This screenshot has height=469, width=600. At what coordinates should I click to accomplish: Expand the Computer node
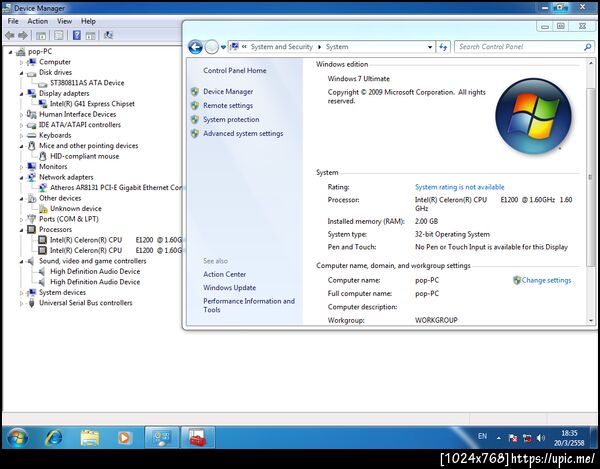(21, 62)
